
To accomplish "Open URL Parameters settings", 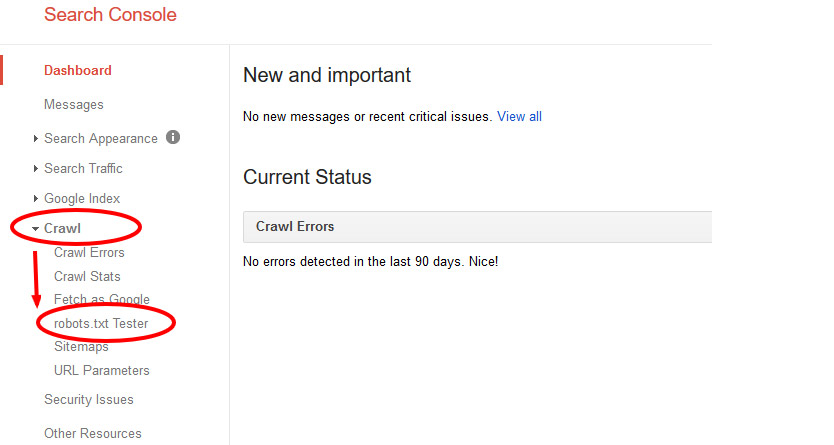I will point(102,371).
